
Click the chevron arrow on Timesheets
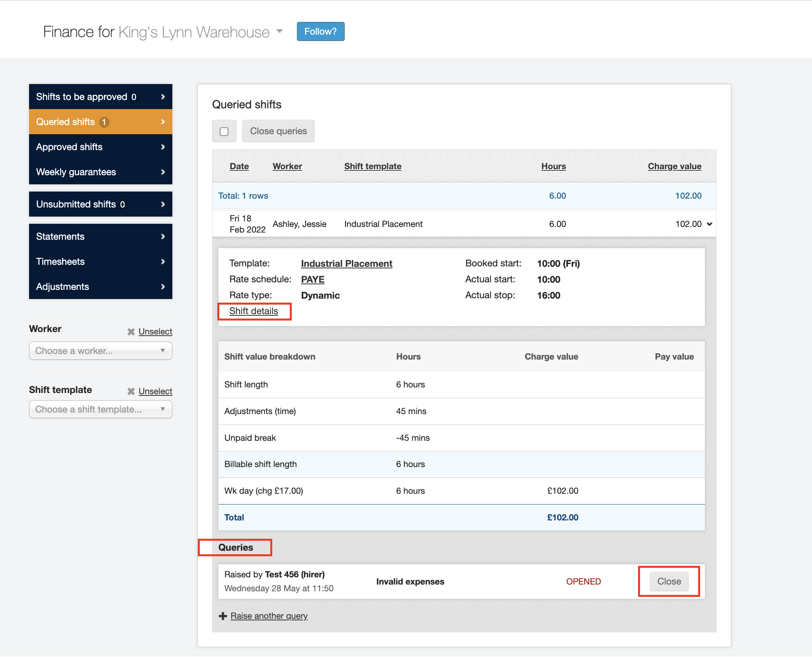coord(163,262)
